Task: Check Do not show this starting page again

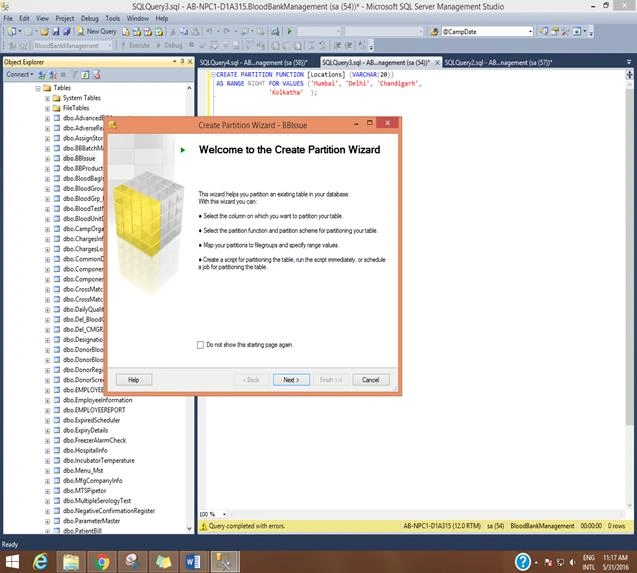Action: point(200,345)
